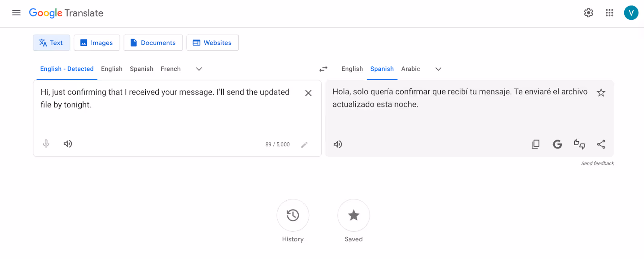The width and height of the screenshot is (644, 259).
Task: Copy the translation to clipboard
Action: coord(535,144)
